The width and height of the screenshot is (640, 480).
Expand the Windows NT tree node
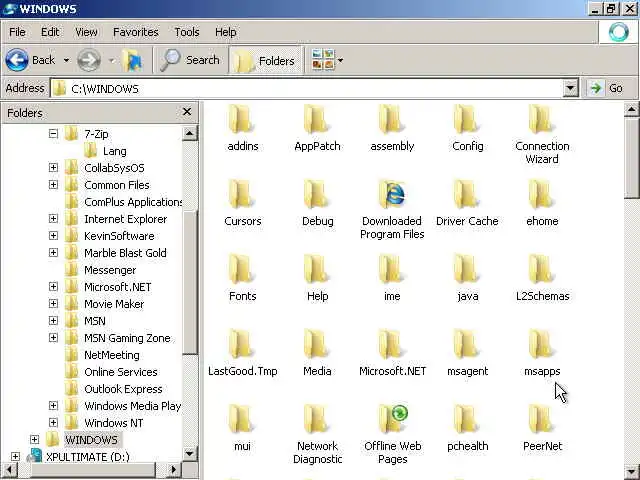pyautogui.click(x=53, y=422)
